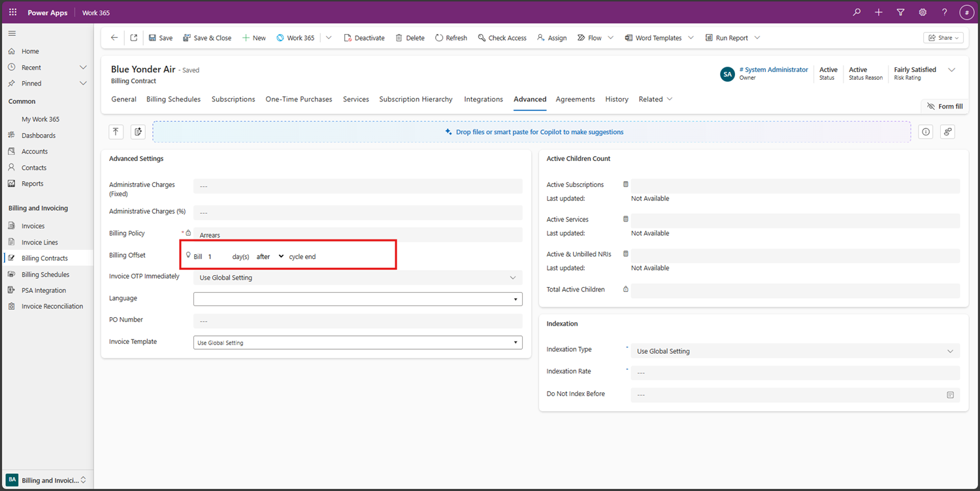Click the smart paste icon
Image resolution: width=980 pixels, height=491 pixels.
coord(138,131)
